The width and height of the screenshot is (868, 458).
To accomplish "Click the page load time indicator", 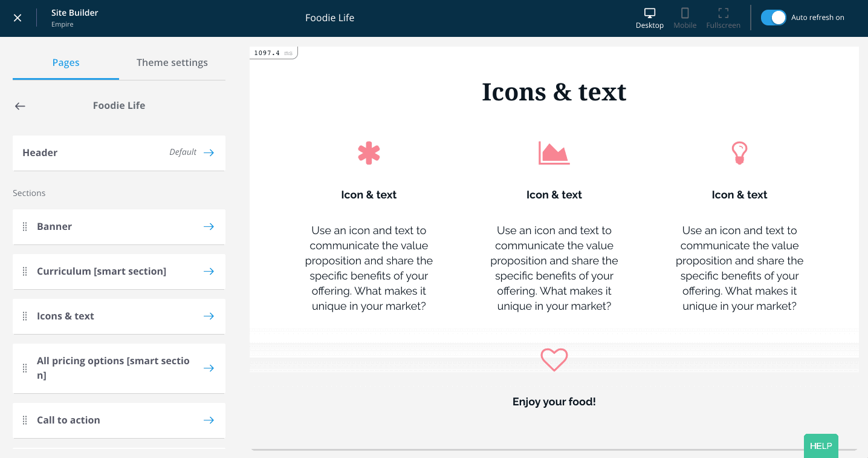I will coord(272,52).
